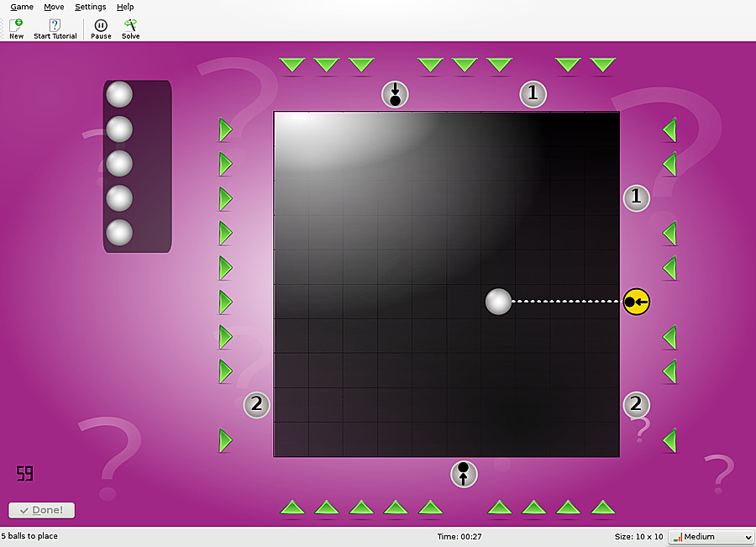Click the bottom-right cell of the black box
The image size is (756, 547).
[x=601, y=439]
